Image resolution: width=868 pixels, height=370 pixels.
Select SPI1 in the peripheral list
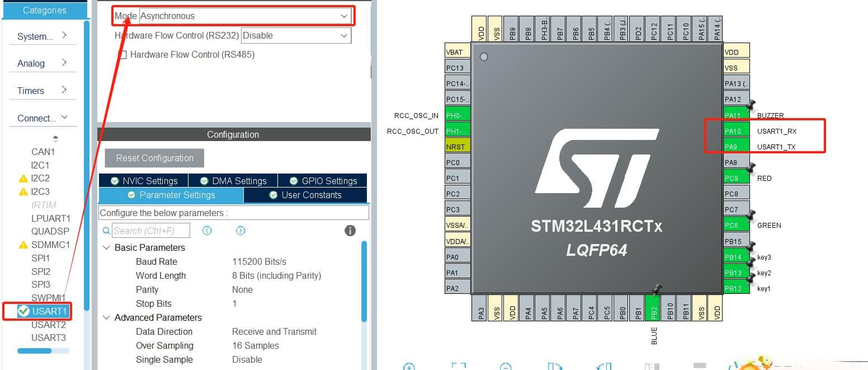pyautogui.click(x=41, y=259)
